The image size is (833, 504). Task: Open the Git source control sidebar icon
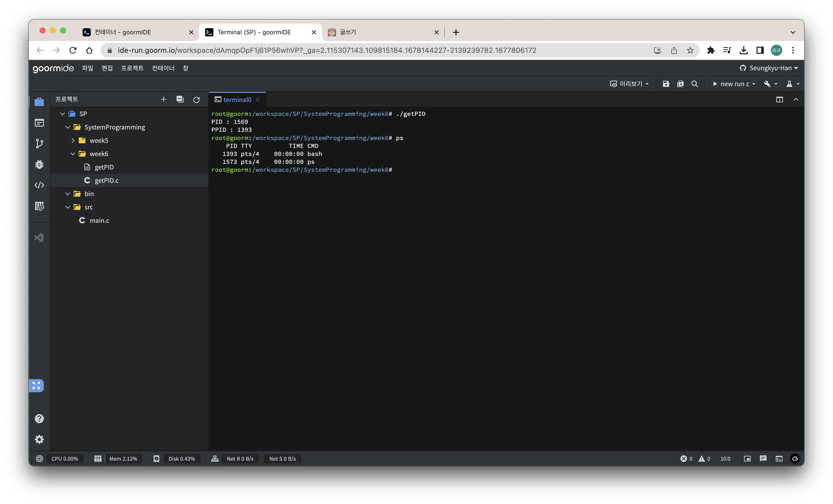click(x=39, y=144)
